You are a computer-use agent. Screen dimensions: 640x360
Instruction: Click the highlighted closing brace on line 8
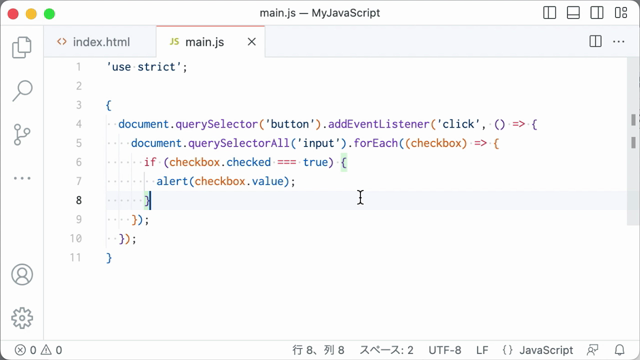tap(147, 200)
